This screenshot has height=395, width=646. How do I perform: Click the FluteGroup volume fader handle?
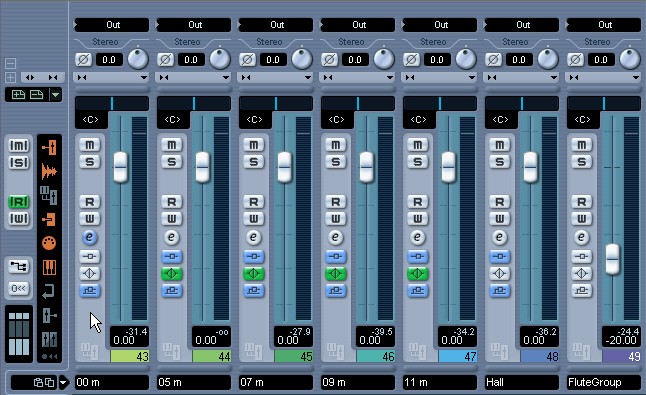click(x=612, y=259)
